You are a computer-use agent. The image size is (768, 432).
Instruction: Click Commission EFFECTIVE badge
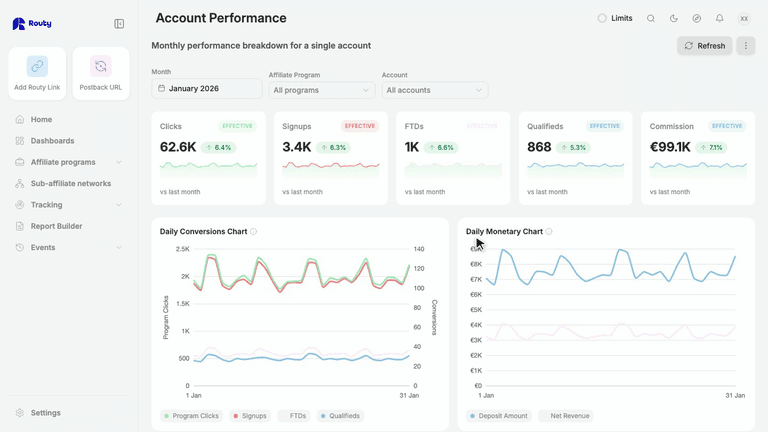727,126
